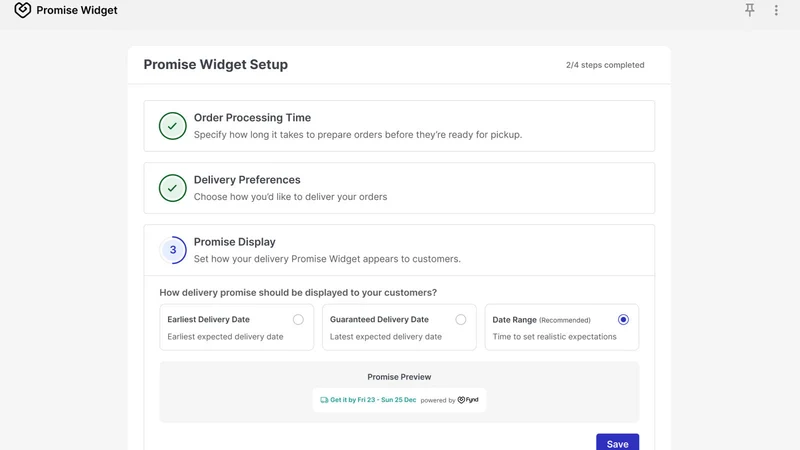The width and height of the screenshot is (800, 450).
Task: Click the 2/4 steps completed text
Action: [605, 65]
